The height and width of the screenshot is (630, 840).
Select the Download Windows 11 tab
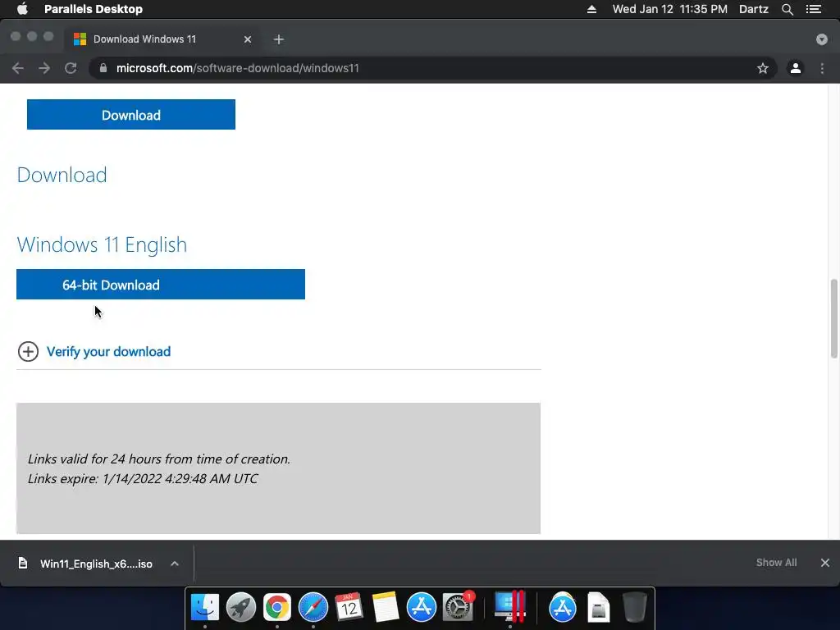pos(161,39)
